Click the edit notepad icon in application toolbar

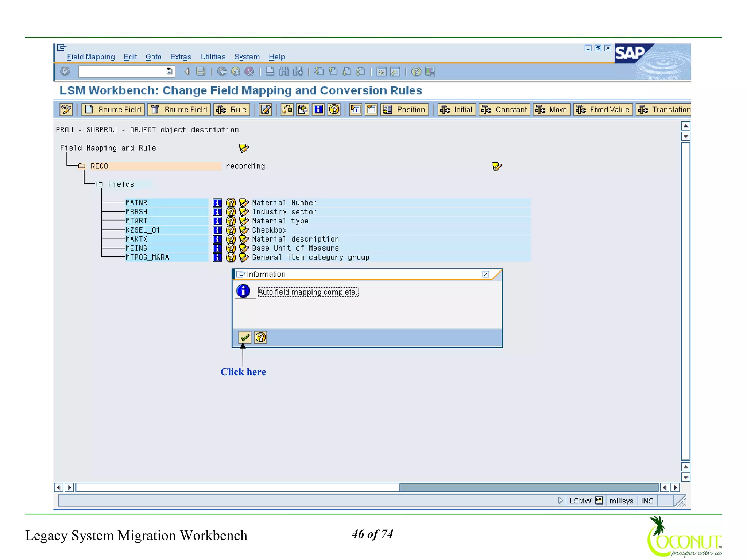click(266, 109)
